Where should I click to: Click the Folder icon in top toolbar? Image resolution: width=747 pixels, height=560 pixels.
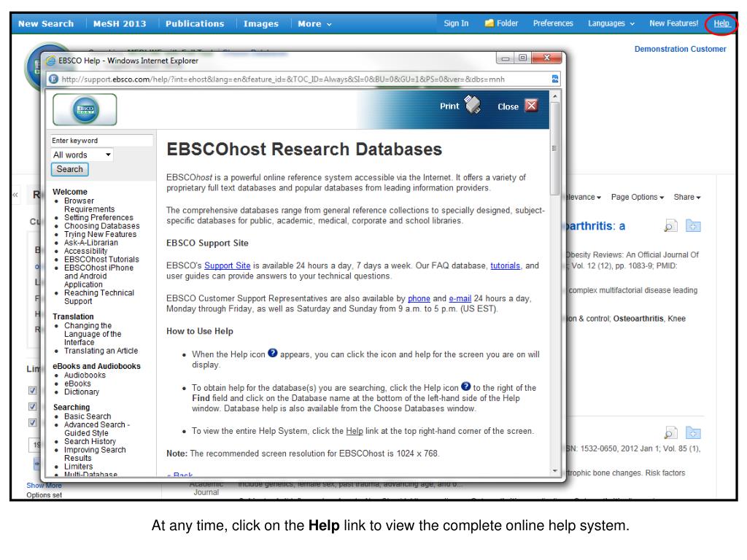489,23
